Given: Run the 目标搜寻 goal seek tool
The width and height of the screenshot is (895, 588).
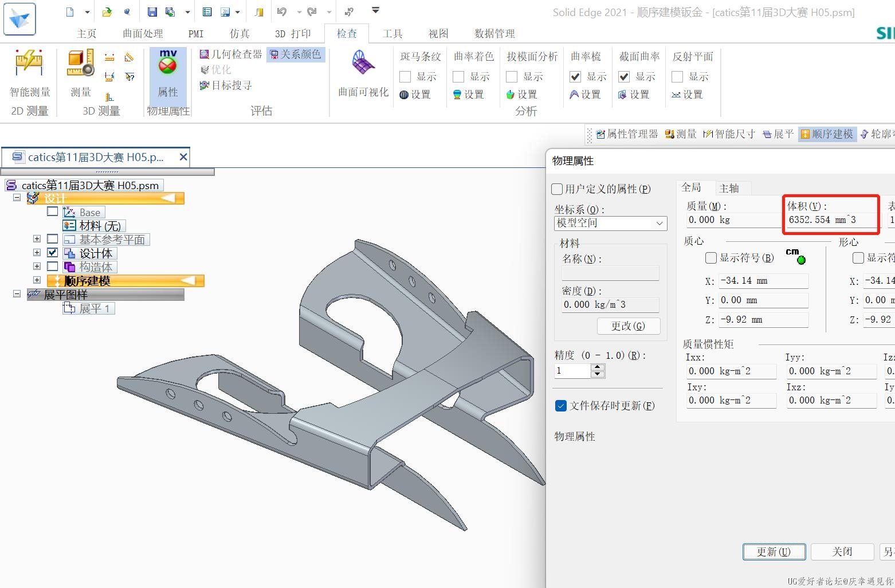Looking at the screenshot, I should click(x=225, y=85).
